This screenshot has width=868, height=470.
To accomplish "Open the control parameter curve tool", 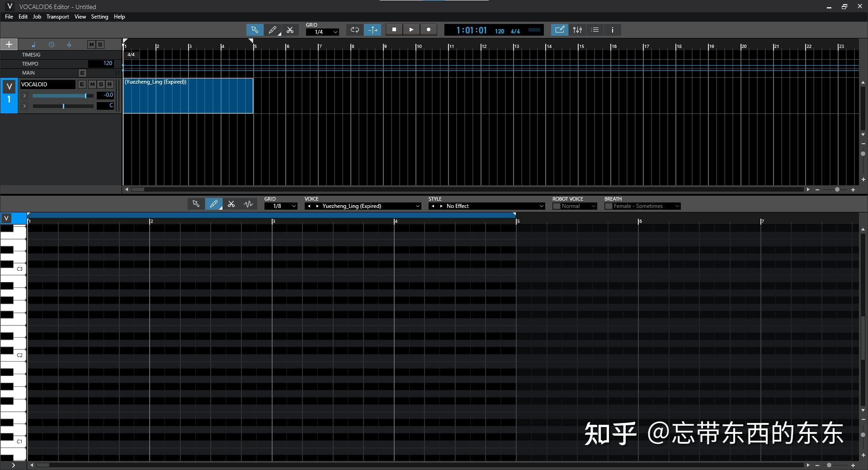I will tap(248, 204).
